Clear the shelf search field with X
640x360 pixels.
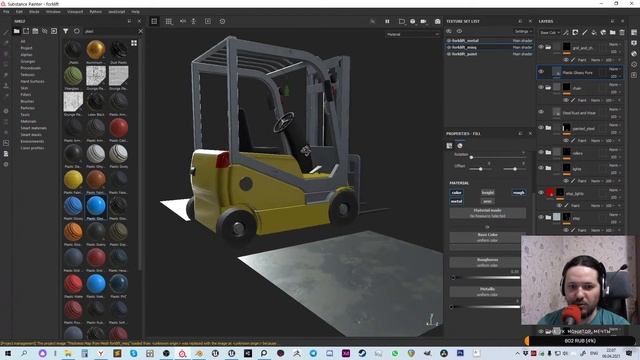click(x=141, y=31)
